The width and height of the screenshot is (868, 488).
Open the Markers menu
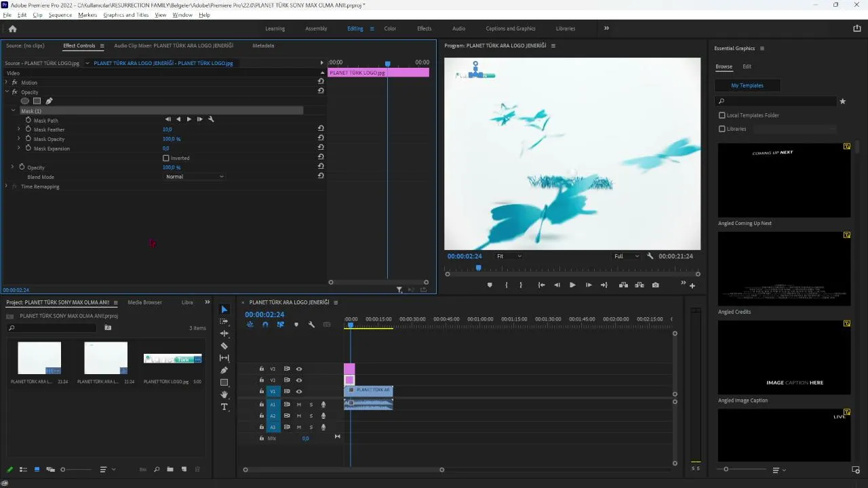pyautogui.click(x=87, y=15)
